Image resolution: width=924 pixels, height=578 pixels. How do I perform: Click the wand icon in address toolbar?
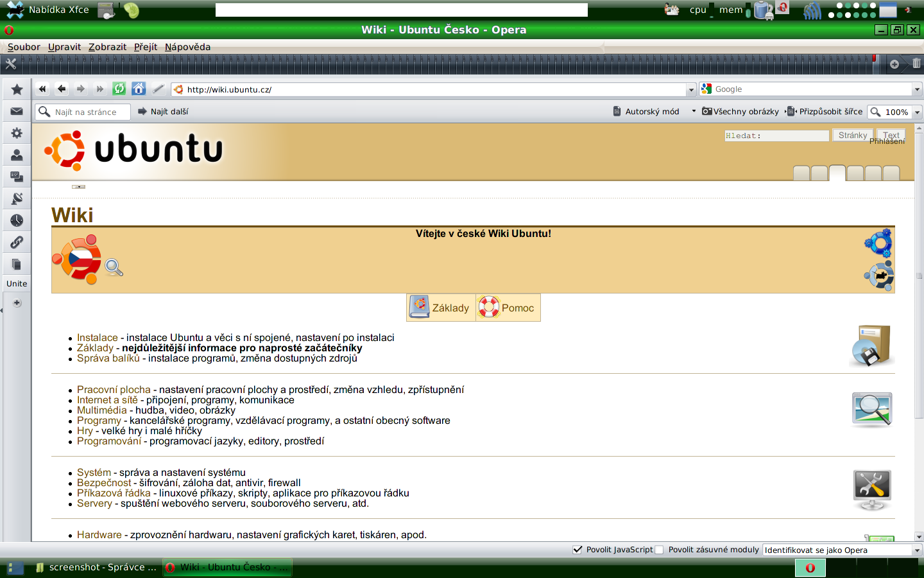pyautogui.click(x=158, y=89)
